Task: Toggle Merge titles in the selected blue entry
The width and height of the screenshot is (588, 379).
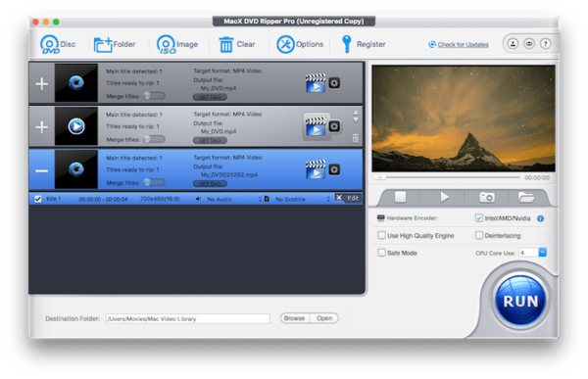Action: (154, 182)
